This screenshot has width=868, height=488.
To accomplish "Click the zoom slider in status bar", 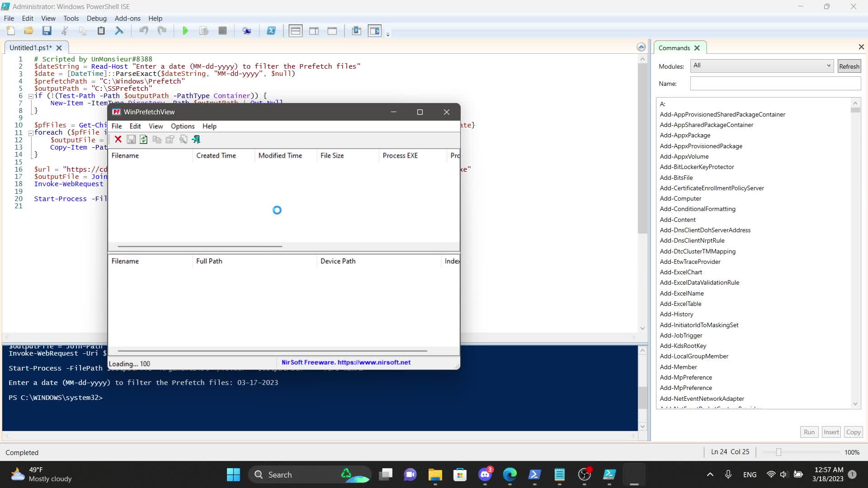I will pos(778,452).
